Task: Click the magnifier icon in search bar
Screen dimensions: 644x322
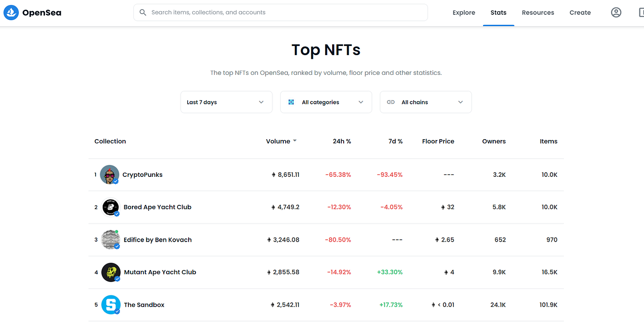Action: [x=143, y=12]
